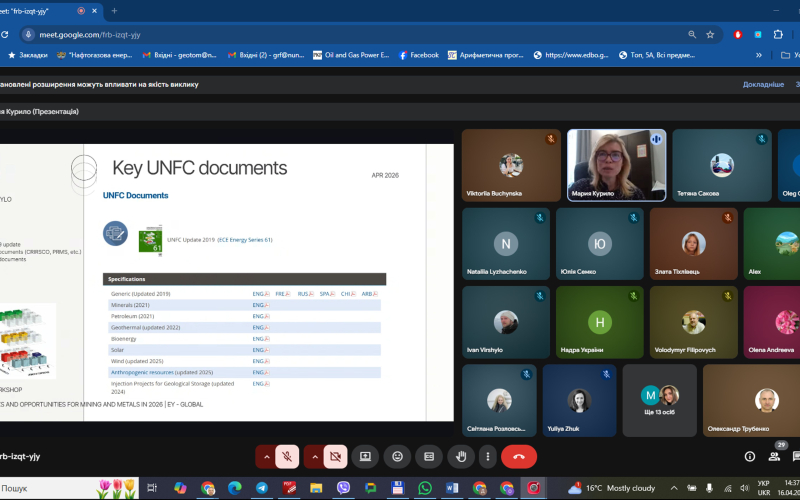Select Марія Курило's video tile
Image resolution: width=800 pixels, height=500 pixels.
(x=616, y=165)
